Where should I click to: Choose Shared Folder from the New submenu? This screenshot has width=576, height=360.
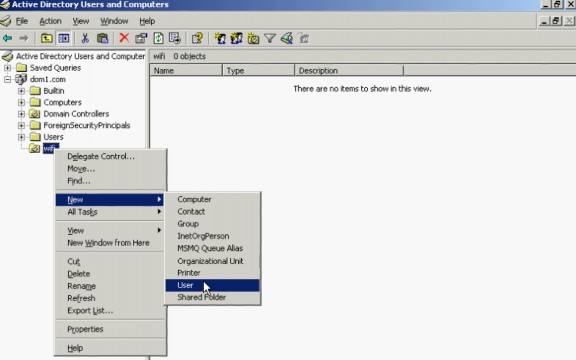click(x=212, y=297)
